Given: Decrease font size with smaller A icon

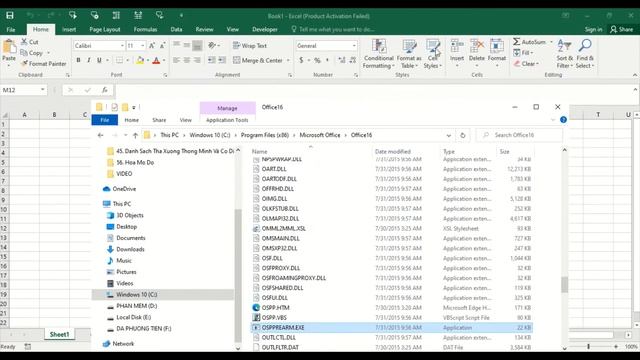Looking at the screenshot, I should pos(162,46).
